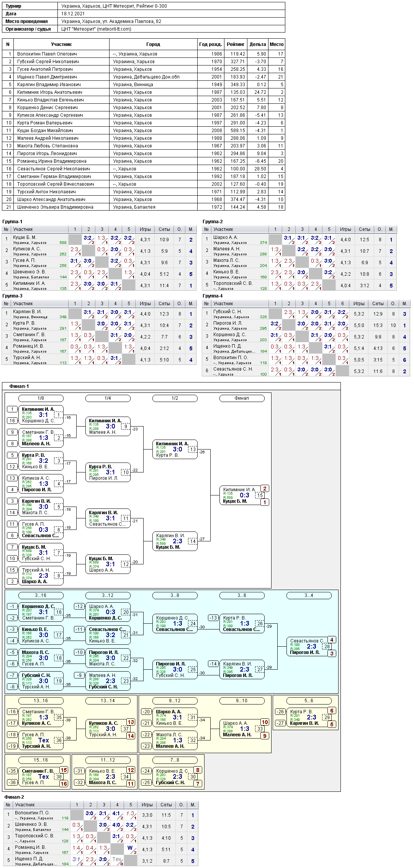Click the 3...16 consolation bracket header
The image size is (414, 868).
(x=41, y=595)
